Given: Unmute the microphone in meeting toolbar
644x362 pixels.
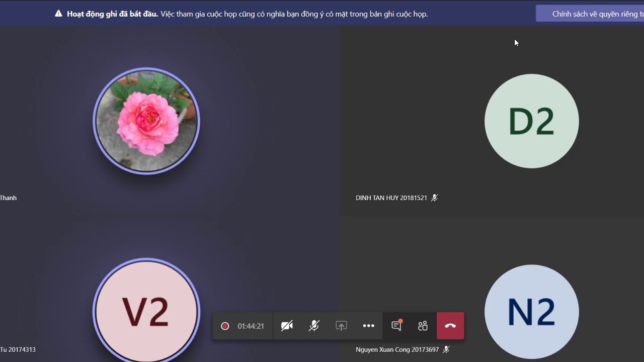Looking at the screenshot, I should pos(314,326).
